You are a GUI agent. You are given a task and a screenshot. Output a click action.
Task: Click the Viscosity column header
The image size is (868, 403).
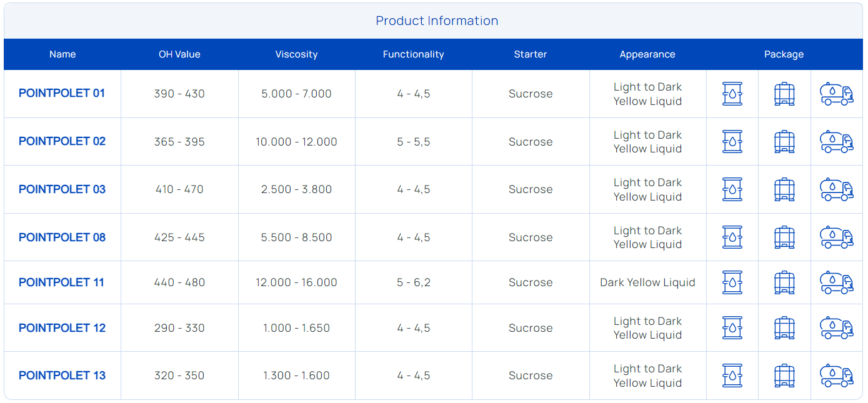(x=296, y=54)
